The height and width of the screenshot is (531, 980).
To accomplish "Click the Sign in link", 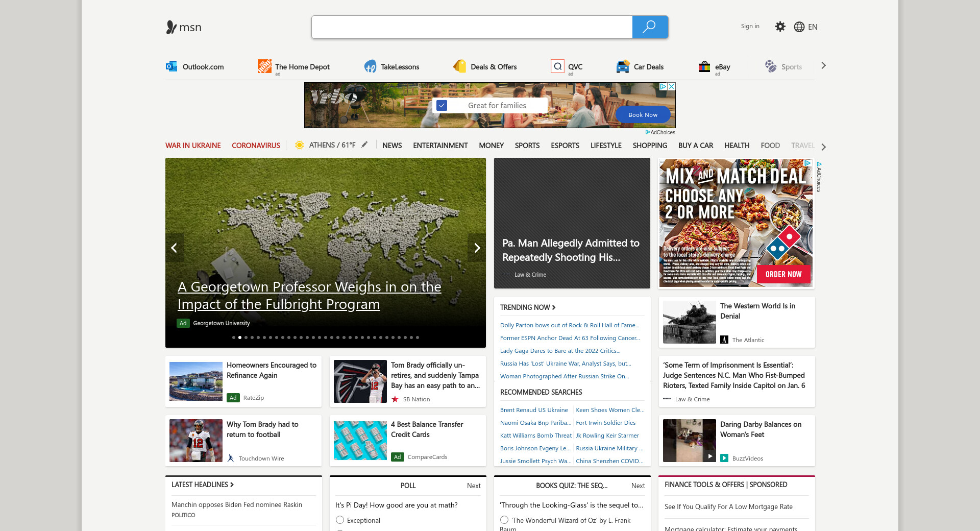I will pyautogui.click(x=750, y=26).
